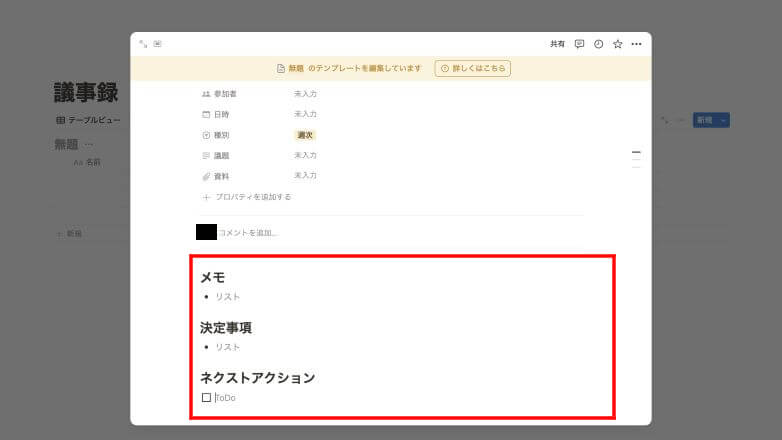782x440 pixels.
Task: Click the 無題 template name in banner
Action: [x=296, y=68]
